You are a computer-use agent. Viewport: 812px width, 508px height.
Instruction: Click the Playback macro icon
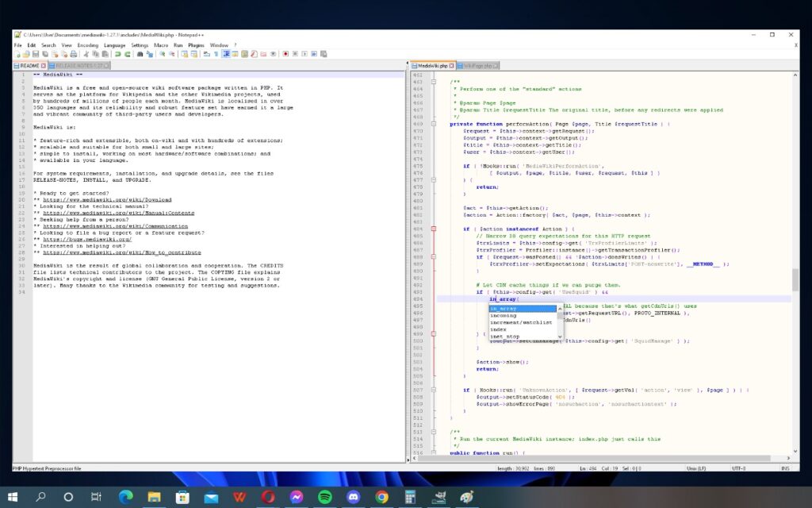[x=304, y=54]
